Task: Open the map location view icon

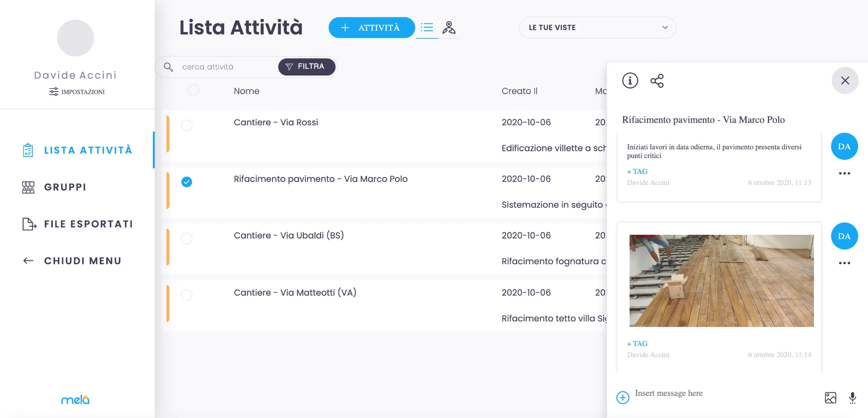Action: (x=449, y=28)
